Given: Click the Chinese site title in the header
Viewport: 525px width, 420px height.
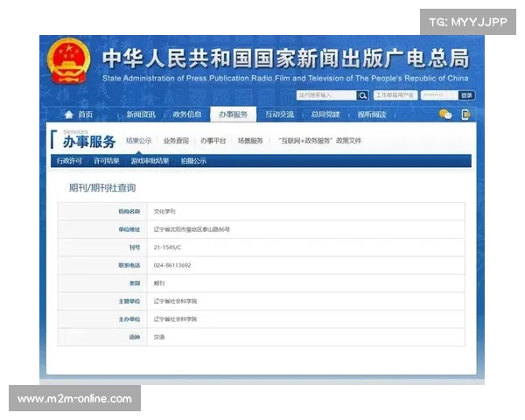Looking at the screenshot, I should 286,59.
